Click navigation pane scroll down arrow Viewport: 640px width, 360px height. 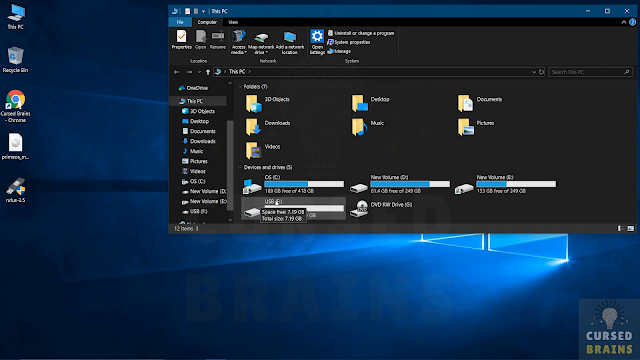(230, 220)
